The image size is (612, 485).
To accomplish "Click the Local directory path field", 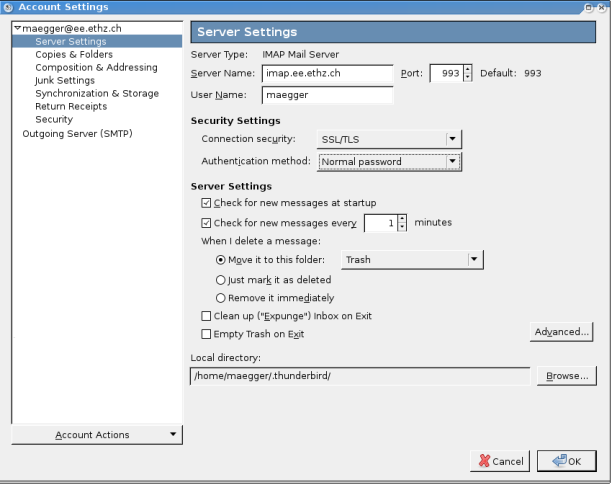I will click(x=360, y=376).
